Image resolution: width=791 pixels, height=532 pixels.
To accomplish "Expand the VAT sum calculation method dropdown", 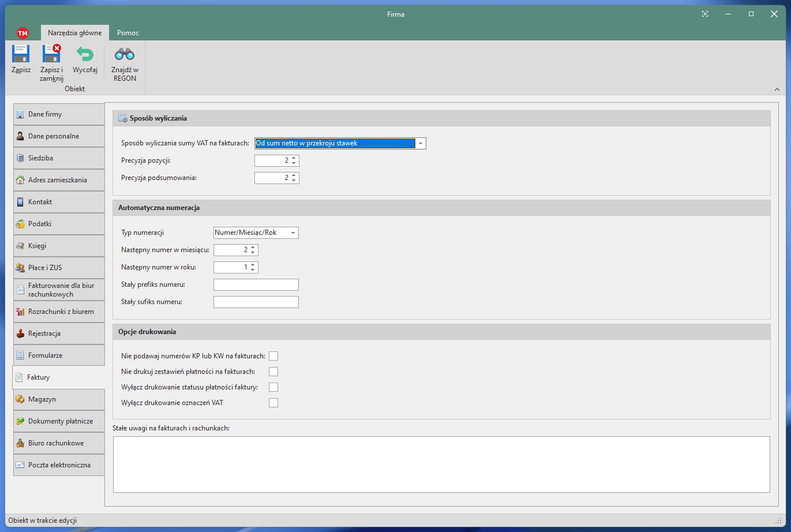I will [x=421, y=144].
